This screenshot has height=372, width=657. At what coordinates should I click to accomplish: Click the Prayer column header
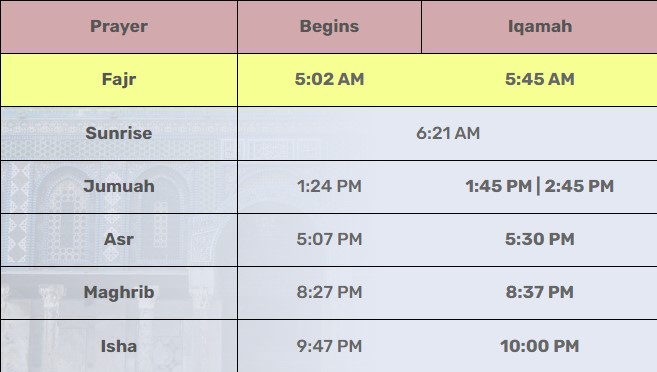pyautogui.click(x=119, y=26)
